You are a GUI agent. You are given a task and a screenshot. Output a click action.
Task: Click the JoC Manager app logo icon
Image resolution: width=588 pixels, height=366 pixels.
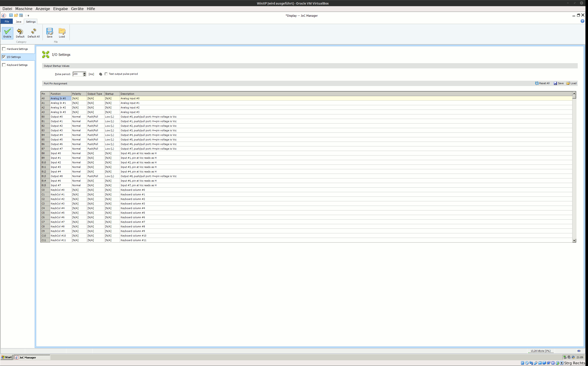[3, 16]
